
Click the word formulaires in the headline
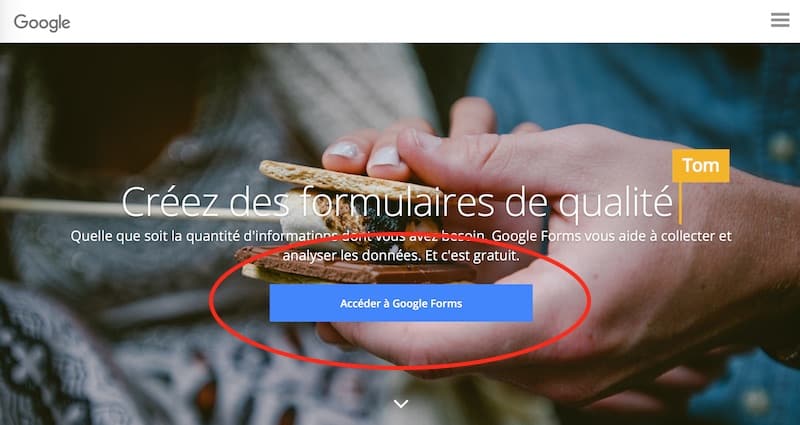396,202
